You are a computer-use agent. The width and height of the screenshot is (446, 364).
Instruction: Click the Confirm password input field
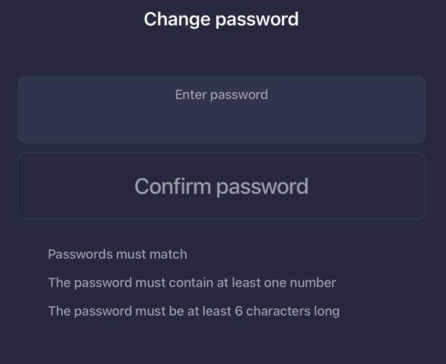coord(221,186)
